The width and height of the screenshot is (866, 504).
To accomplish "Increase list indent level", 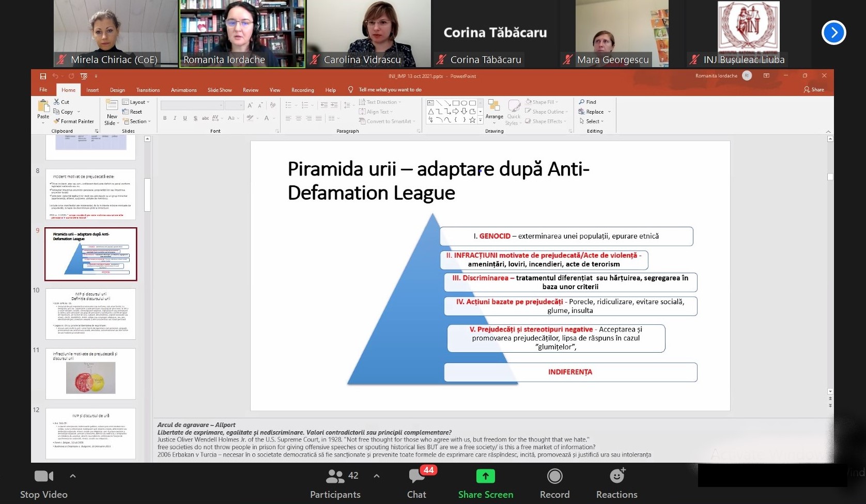I will click(x=334, y=105).
